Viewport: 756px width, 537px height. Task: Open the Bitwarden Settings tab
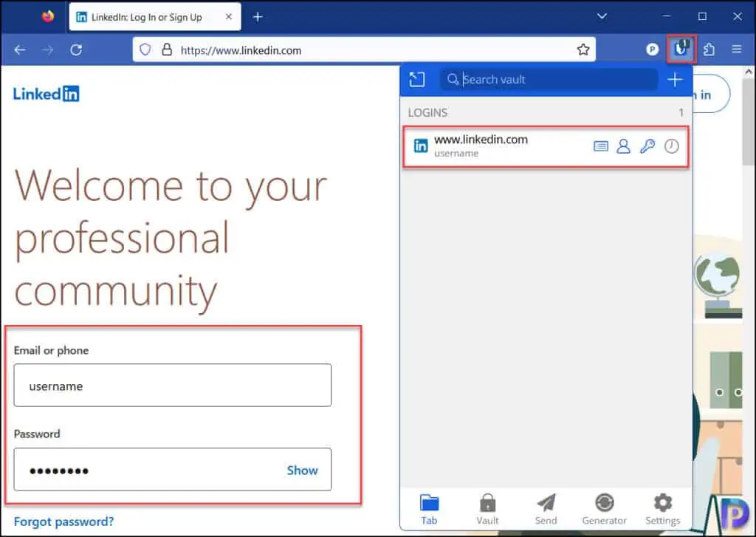pyautogui.click(x=663, y=510)
